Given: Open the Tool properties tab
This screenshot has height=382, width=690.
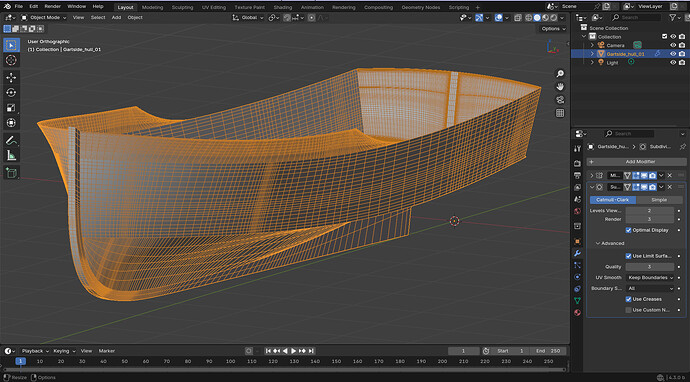Looking at the screenshot, I should pyautogui.click(x=578, y=149).
